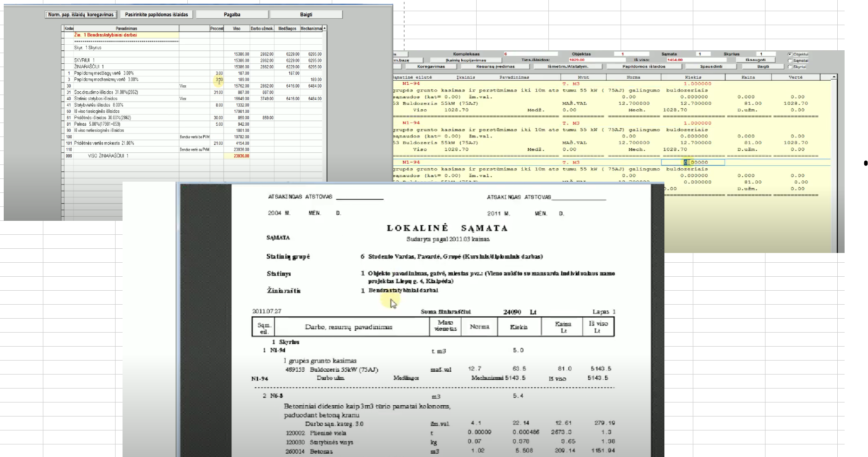Open Papildomos išlaidos in estimate window
This screenshot has height=457, width=868.
click(644, 67)
